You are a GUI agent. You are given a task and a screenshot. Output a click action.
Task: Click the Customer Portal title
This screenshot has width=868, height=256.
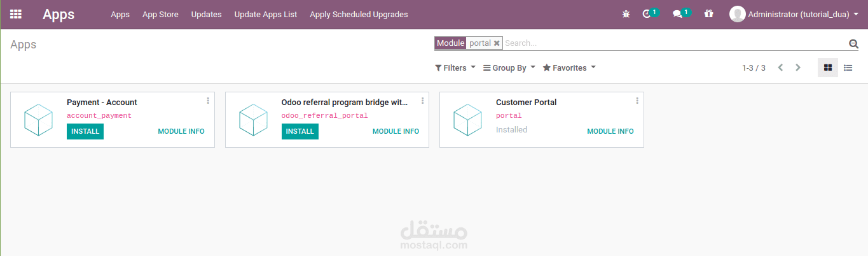click(527, 103)
